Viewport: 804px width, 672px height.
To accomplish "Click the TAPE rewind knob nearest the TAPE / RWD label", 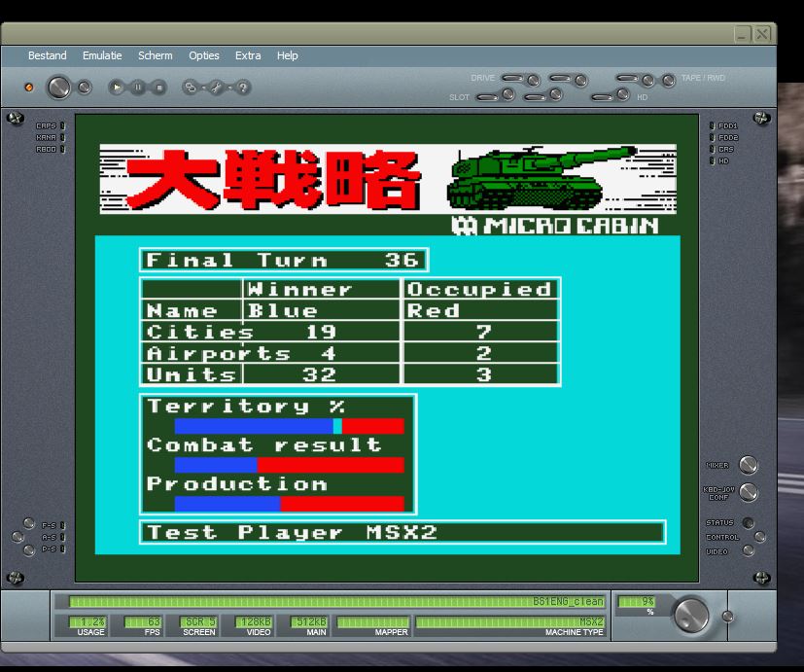I will point(668,80).
